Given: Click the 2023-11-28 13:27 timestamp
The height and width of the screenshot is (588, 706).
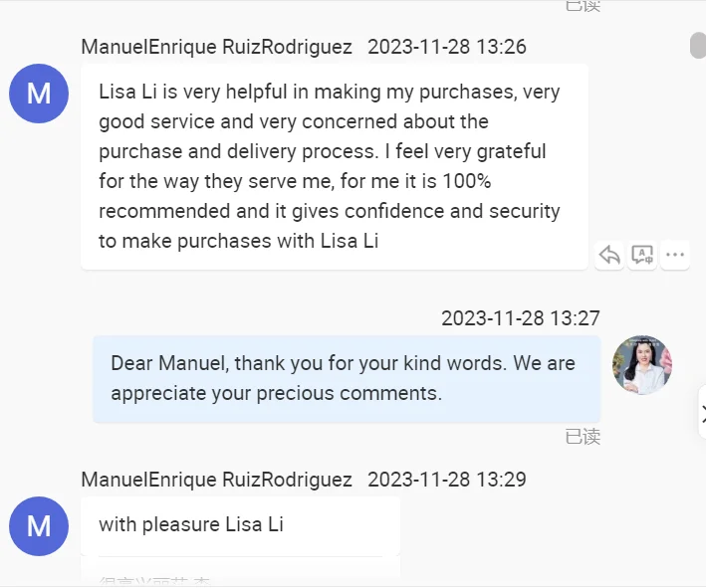Looking at the screenshot, I should point(520,318).
